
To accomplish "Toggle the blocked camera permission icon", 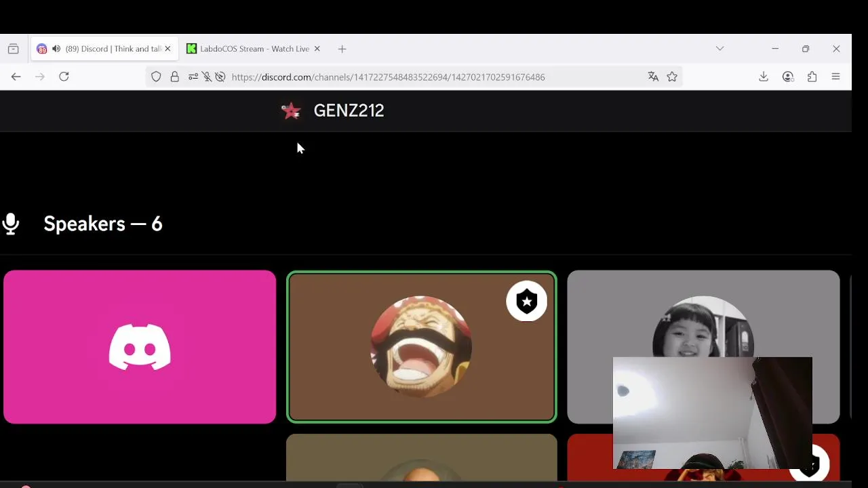I will click(220, 77).
